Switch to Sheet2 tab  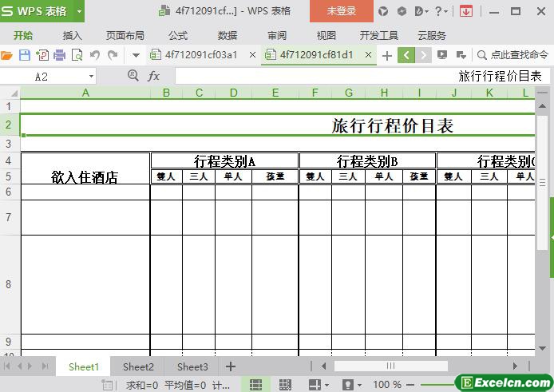coord(138,366)
